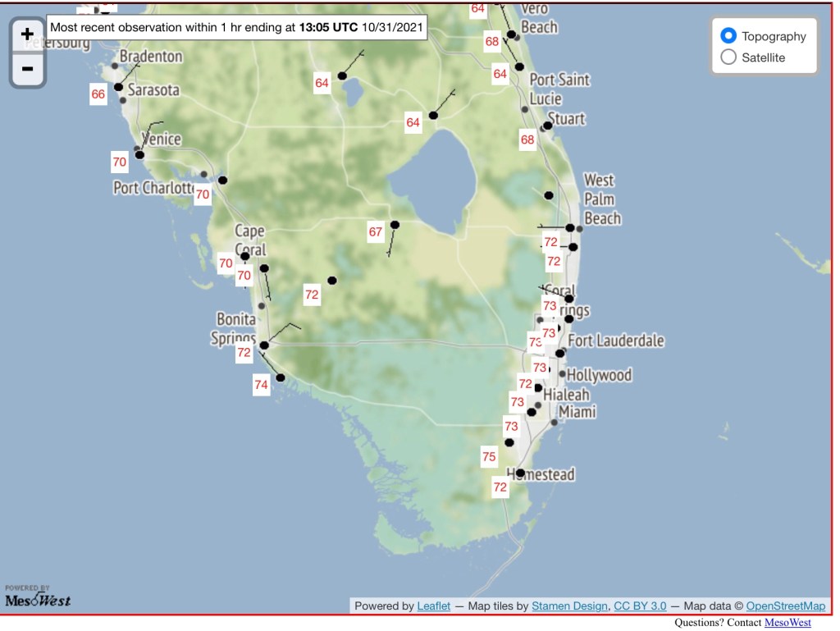Image resolution: width=840 pixels, height=631 pixels.
Task: Open the OpenStreetMap link
Action: point(785,606)
